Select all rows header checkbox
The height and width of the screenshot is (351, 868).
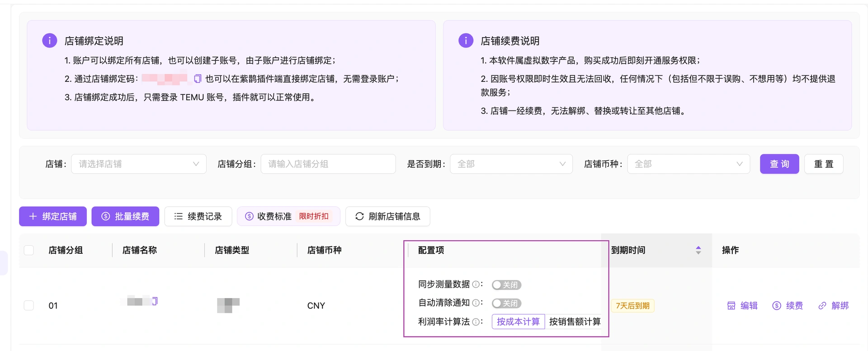29,250
